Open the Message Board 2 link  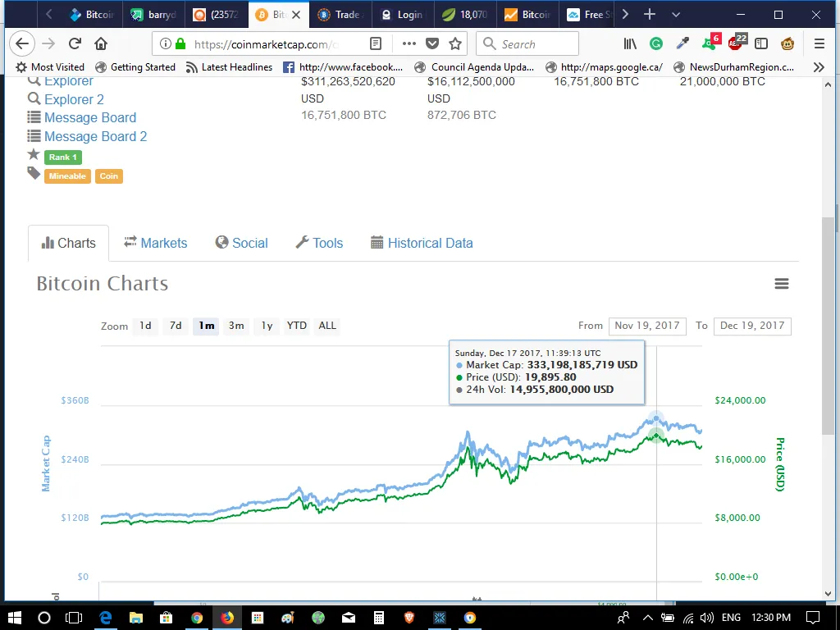(x=95, y=136)
